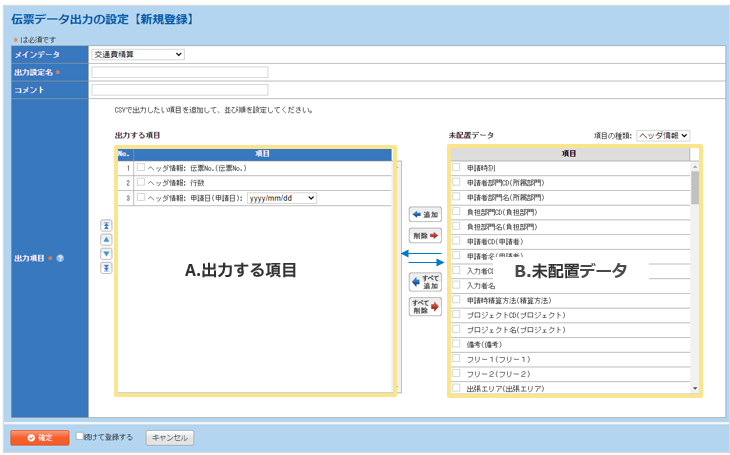Click the 未配置データ list scrollbar down arrow
Viewport: 730px width, 455px height.
click(695, 387)
